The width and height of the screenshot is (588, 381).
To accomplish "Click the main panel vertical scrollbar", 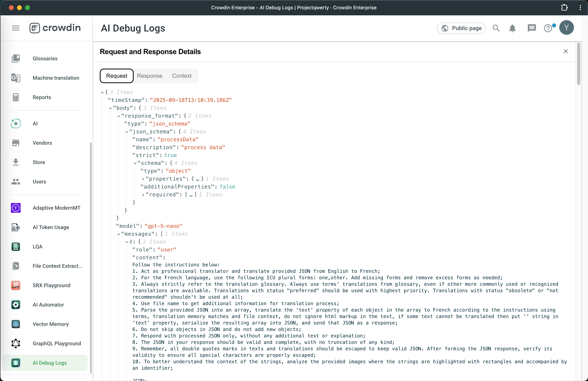I will coord(578,64).
